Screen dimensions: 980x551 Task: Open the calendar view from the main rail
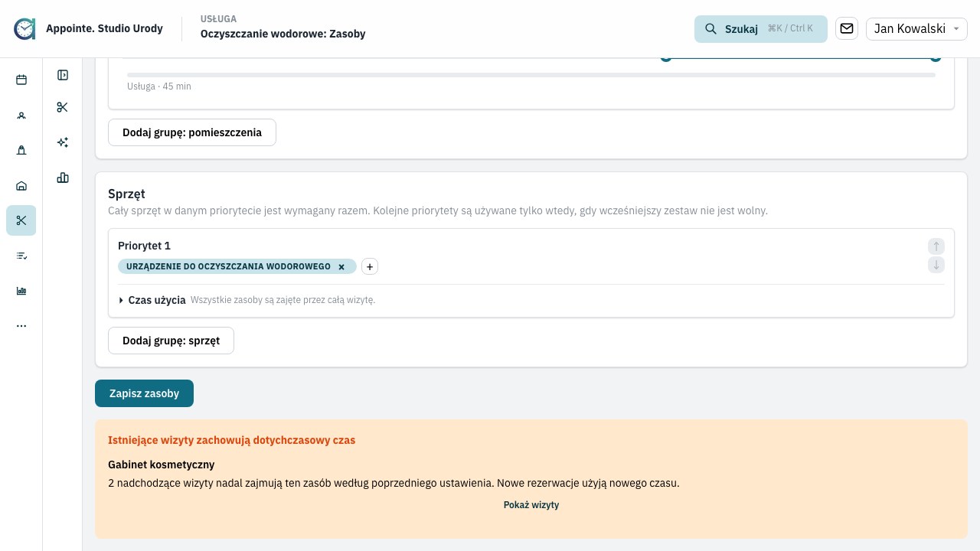click(21, 80)
